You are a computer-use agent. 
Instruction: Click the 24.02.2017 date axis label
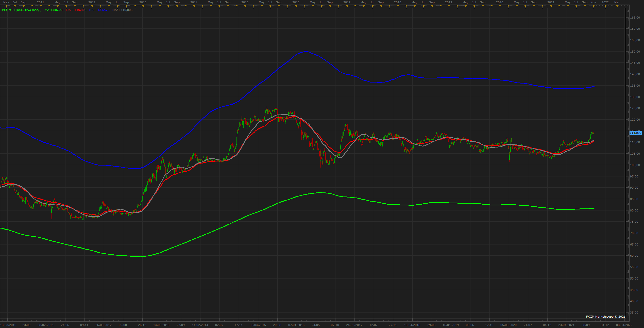[x=354, y=325]
